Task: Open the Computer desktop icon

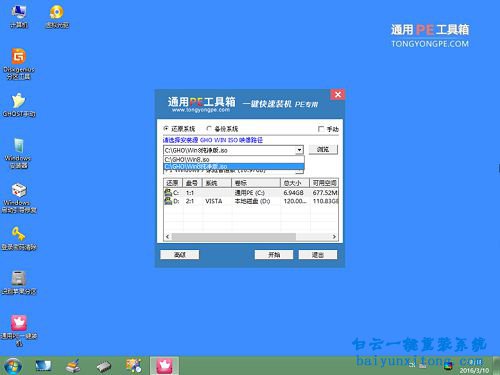Action: click(19, 16)
